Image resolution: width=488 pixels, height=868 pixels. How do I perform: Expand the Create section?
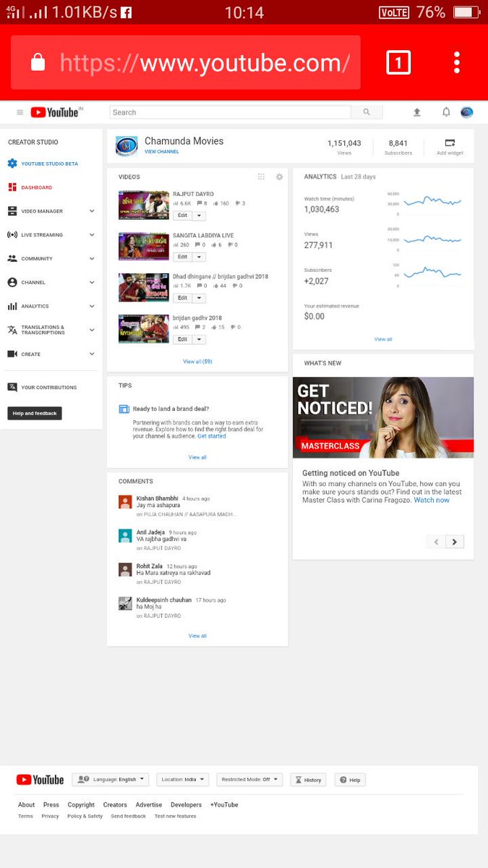tap(92, 354)
